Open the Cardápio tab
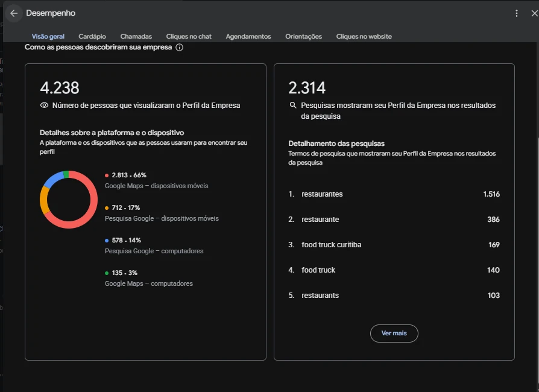539x392 pixels. (92, 36)
